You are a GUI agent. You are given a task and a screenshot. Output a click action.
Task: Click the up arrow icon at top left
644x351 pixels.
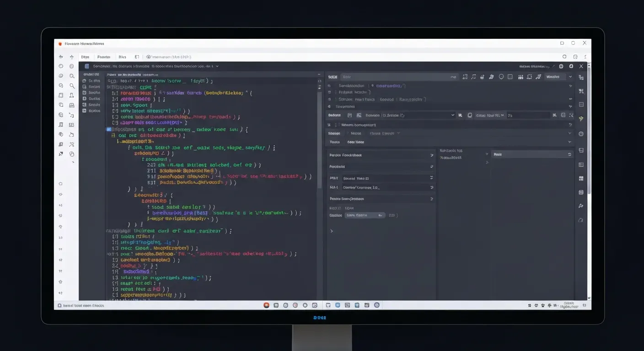coord(71,57)
